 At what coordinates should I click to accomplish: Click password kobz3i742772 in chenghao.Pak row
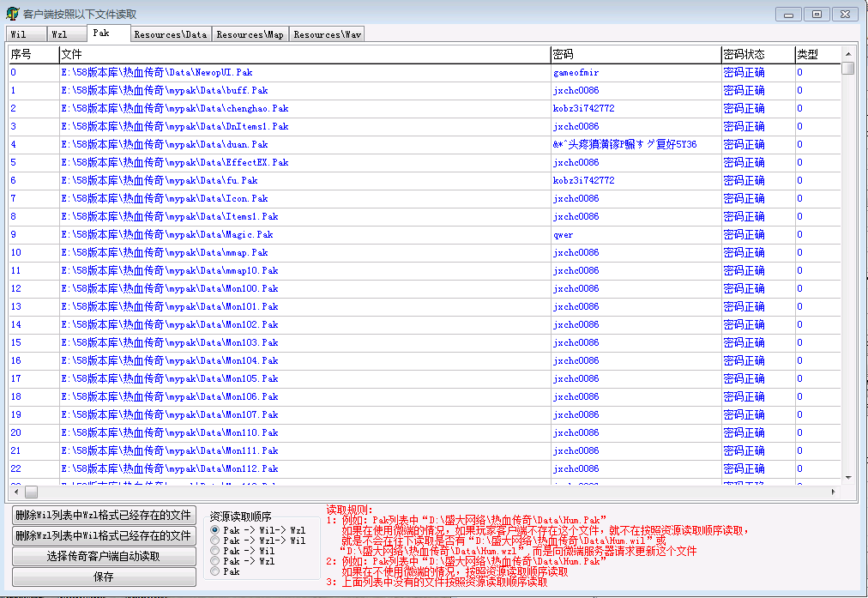point(583,108)
